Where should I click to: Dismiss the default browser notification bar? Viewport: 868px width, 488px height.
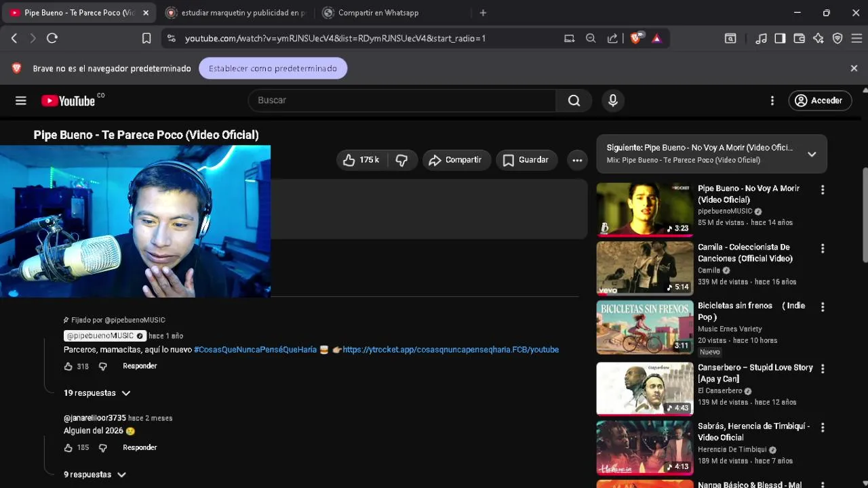point(854,68)
